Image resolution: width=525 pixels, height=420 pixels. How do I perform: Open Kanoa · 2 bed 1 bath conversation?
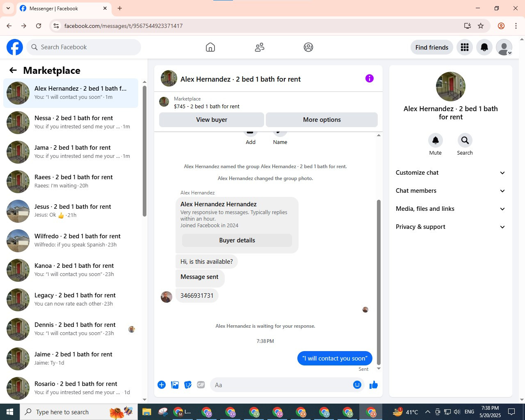71,270
